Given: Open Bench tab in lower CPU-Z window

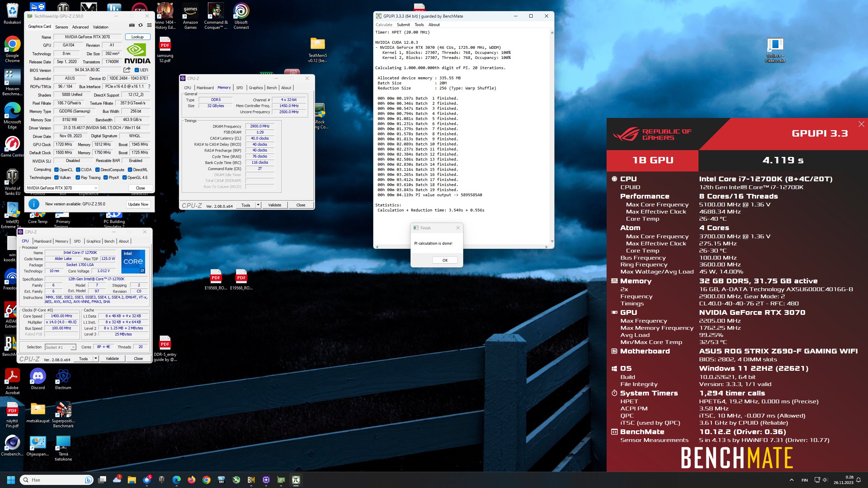Looking at the screenshot, I should (109, 241).
